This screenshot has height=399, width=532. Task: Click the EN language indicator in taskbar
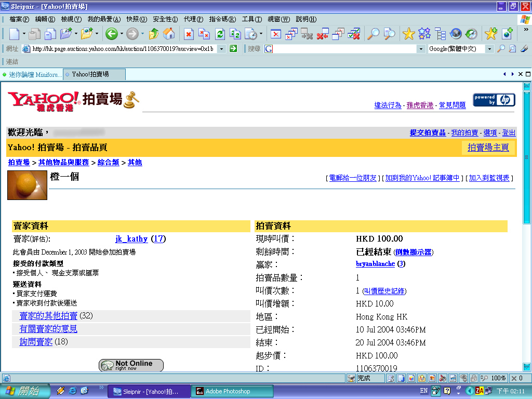pyautogui.click(x=423, y=391)
